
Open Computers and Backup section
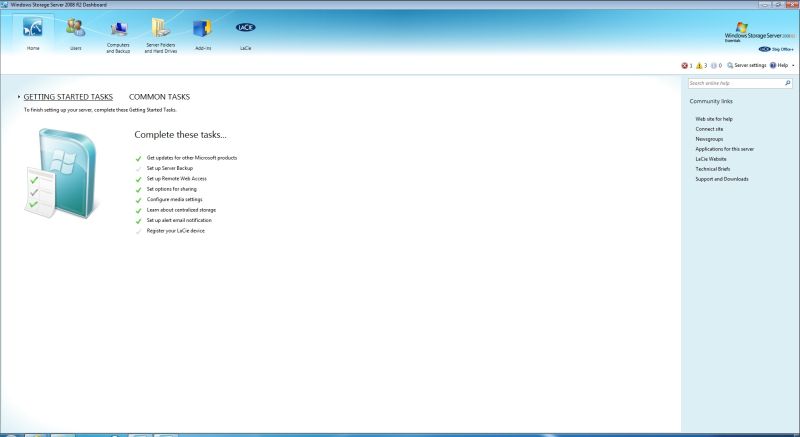pos(118,35)
